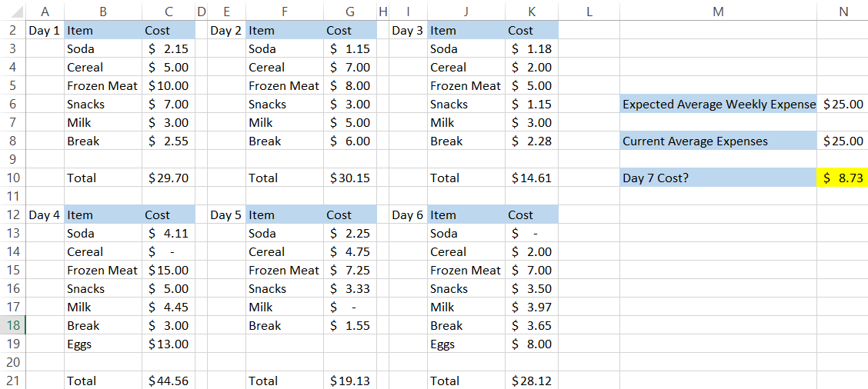Click the Day 6 Total value $28.12

(x=531, y=381)
